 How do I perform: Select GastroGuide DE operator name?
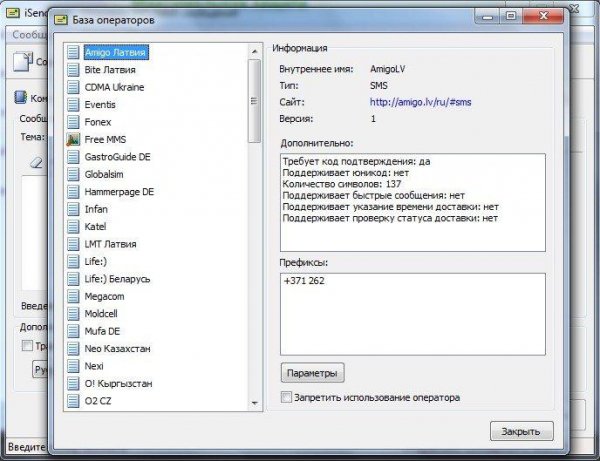tap(117, 157)
